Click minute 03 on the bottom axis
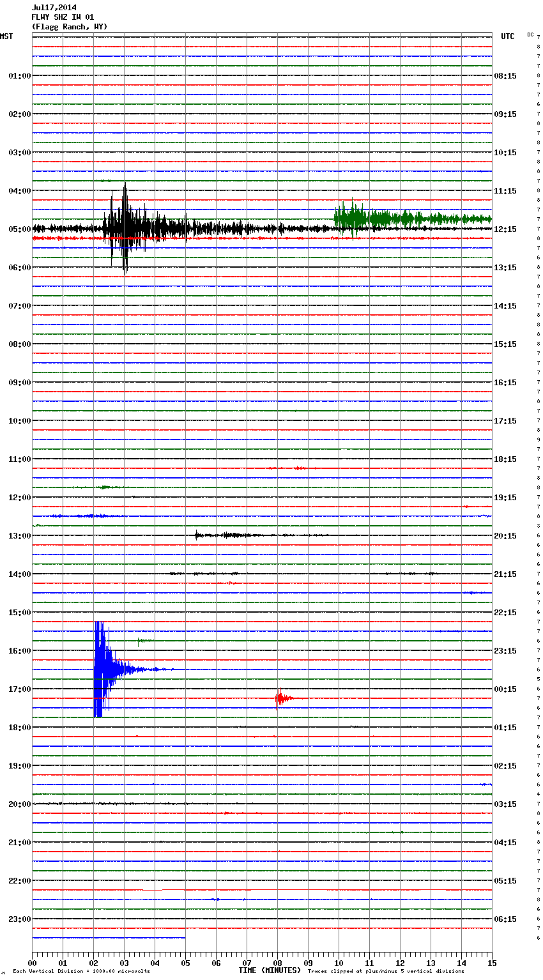The height and width of the screenshot is (980, 543). (124, 963)
